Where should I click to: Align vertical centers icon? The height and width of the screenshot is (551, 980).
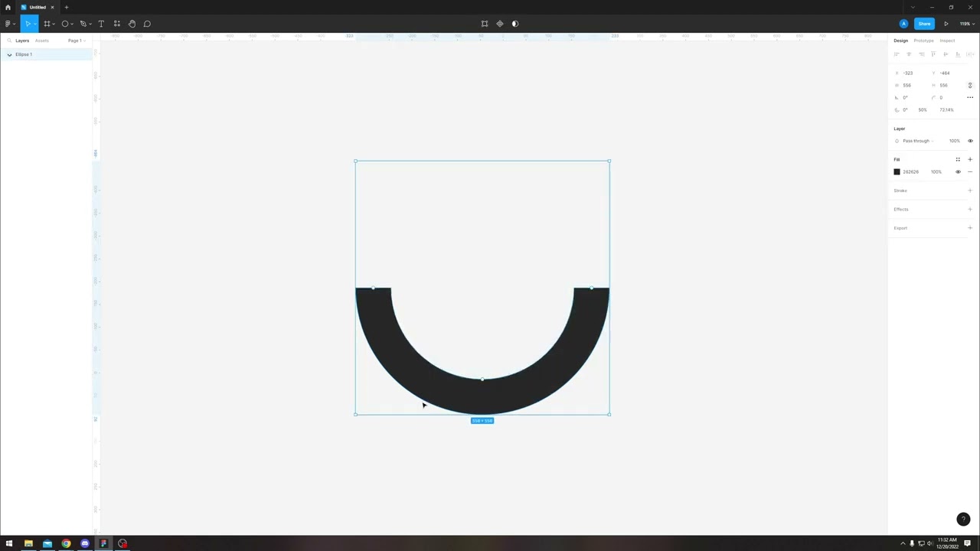coord(946,54)
